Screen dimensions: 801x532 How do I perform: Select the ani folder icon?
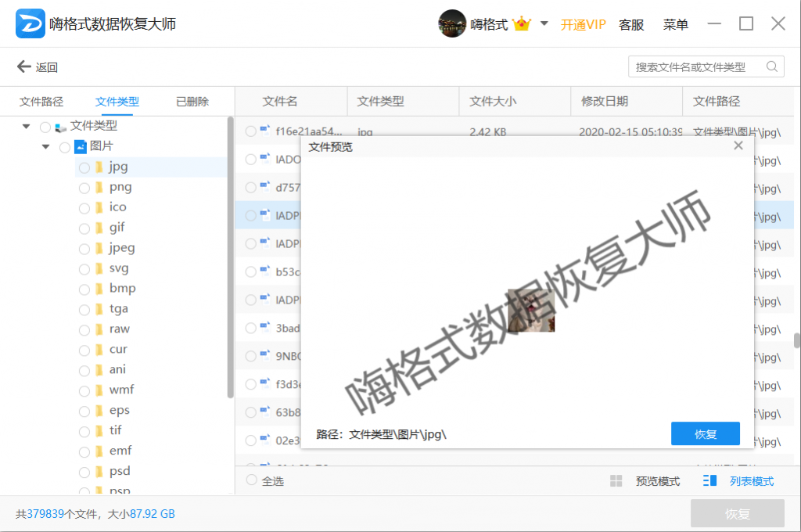click(x=99, y=370)
